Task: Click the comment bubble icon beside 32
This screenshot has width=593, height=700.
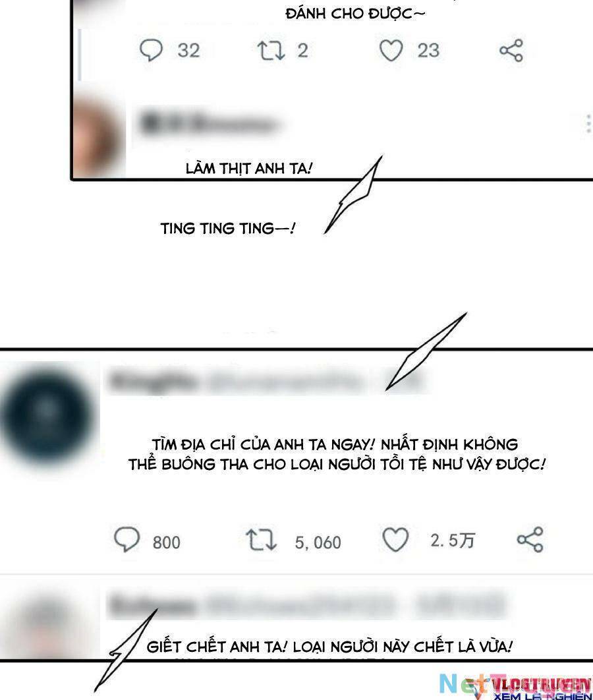Action: [152, 50]
